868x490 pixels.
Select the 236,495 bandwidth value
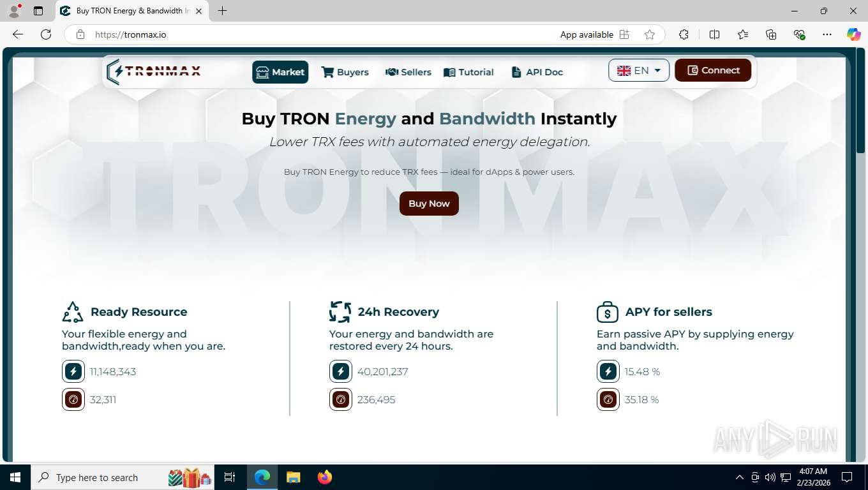point(377,399)
